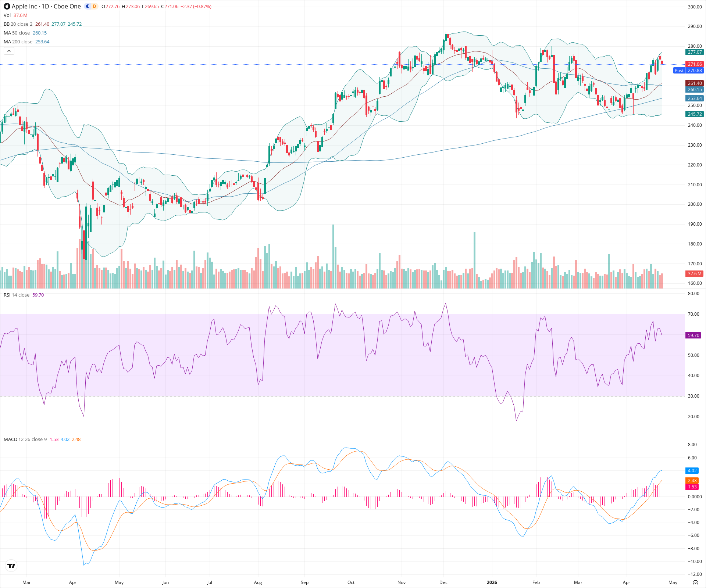Click the TradingView watermark logo at bottom left
The image size is (706, 588).
click(11, 566)
